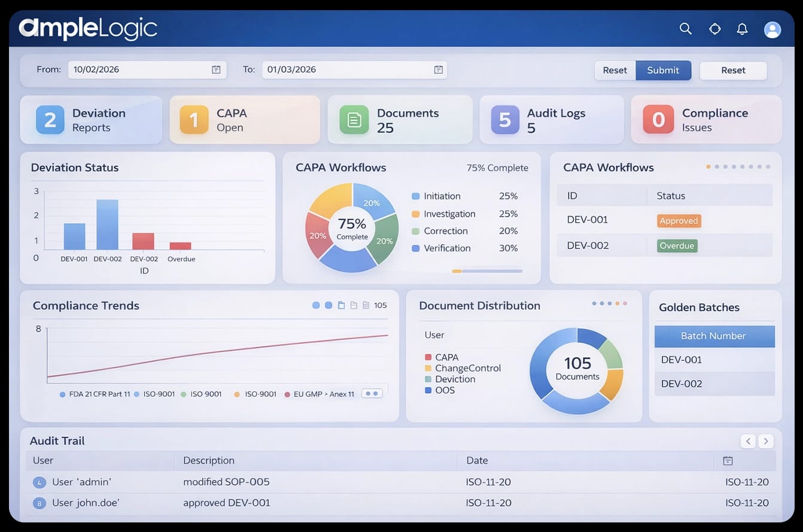
Task: Click the orange 1 CAPA Open icon
Action: (x=194, y=120)
